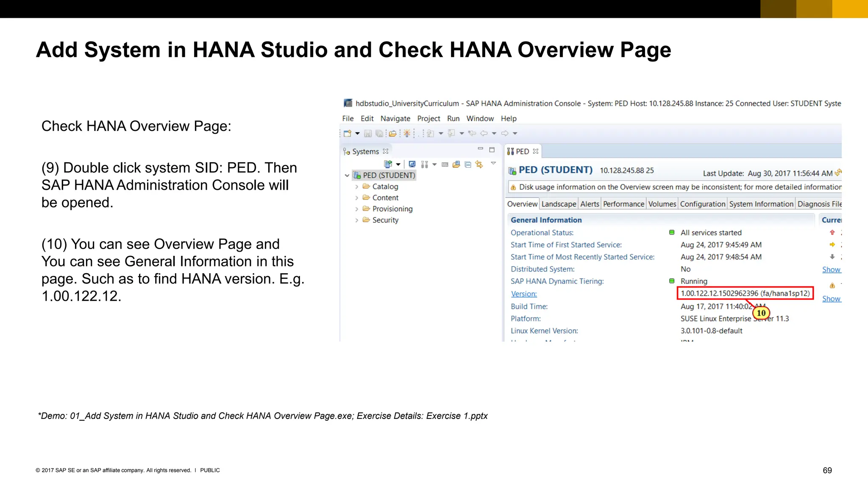Open the Next Annotation dropdown arrow
The image size is (868, 488).
pyautogui.click(x=441, y=133)
